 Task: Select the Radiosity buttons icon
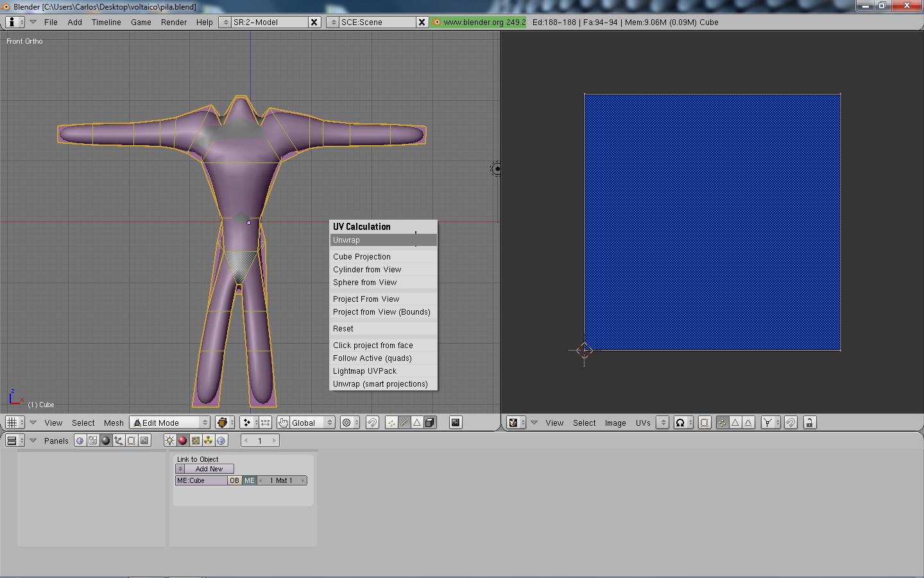tap(209, 441)
